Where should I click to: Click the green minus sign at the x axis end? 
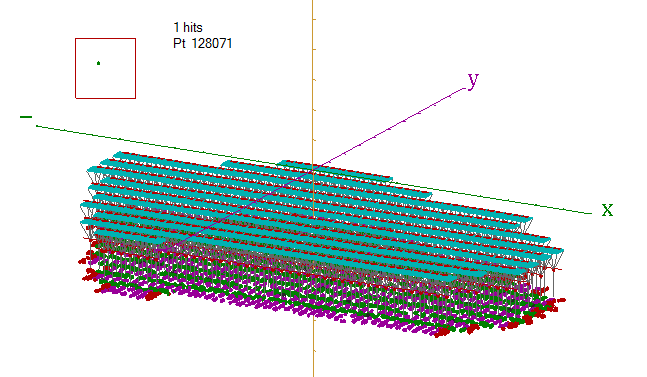coord(26,117)
